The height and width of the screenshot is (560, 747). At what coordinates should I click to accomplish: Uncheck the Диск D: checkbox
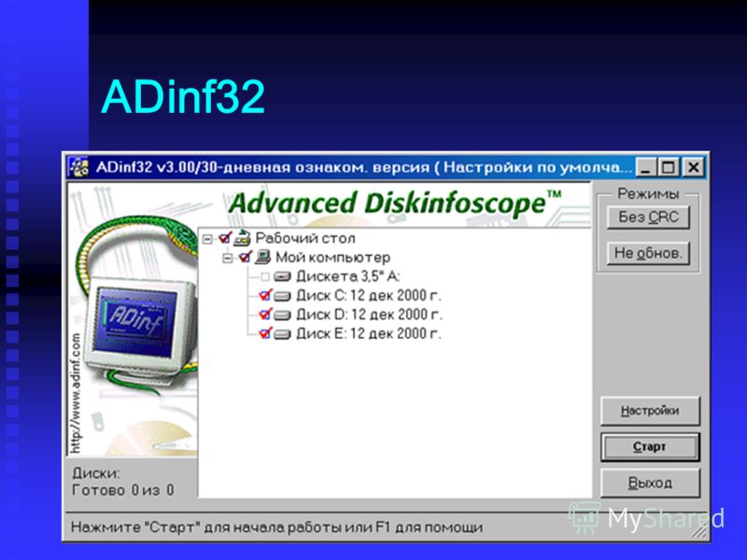(265, 315)
